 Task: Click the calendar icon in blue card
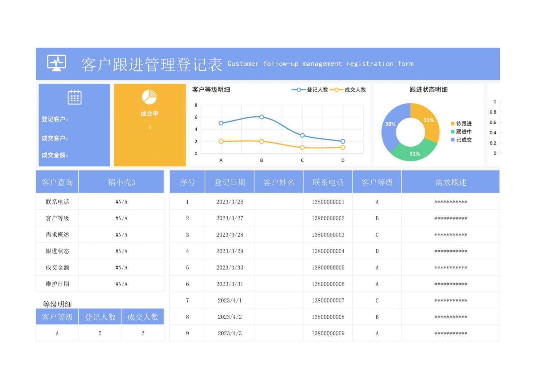coord(74,97)
